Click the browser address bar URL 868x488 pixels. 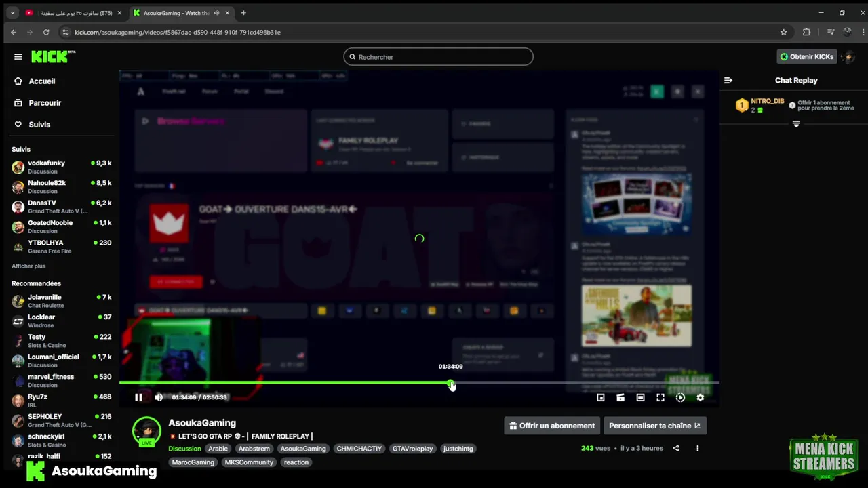click(178, 32)
